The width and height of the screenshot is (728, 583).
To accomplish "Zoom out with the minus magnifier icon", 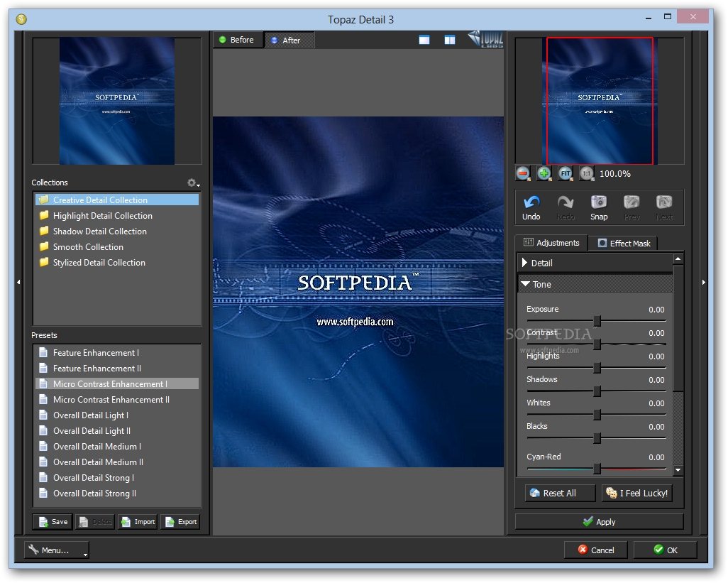I will click(523, 174).
